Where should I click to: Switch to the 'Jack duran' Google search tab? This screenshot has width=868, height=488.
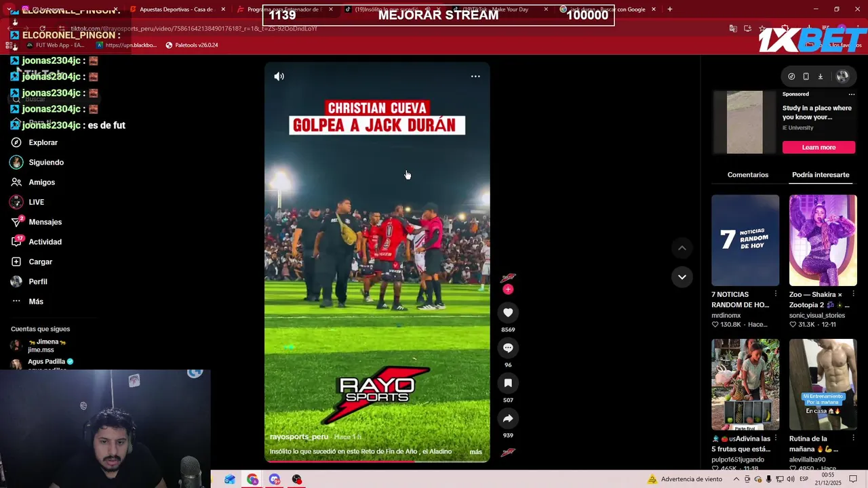[x=606, y=9]
